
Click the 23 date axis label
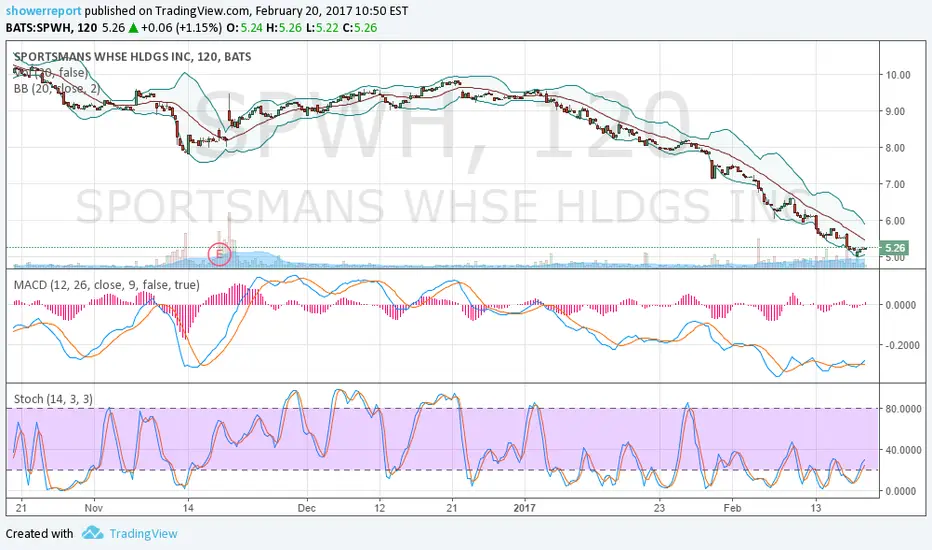pyautogui.click(x=659, y=508)
